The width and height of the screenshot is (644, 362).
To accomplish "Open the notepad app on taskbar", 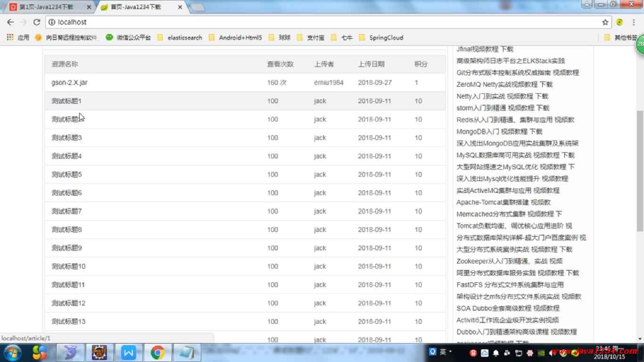I will coord(187,353).
